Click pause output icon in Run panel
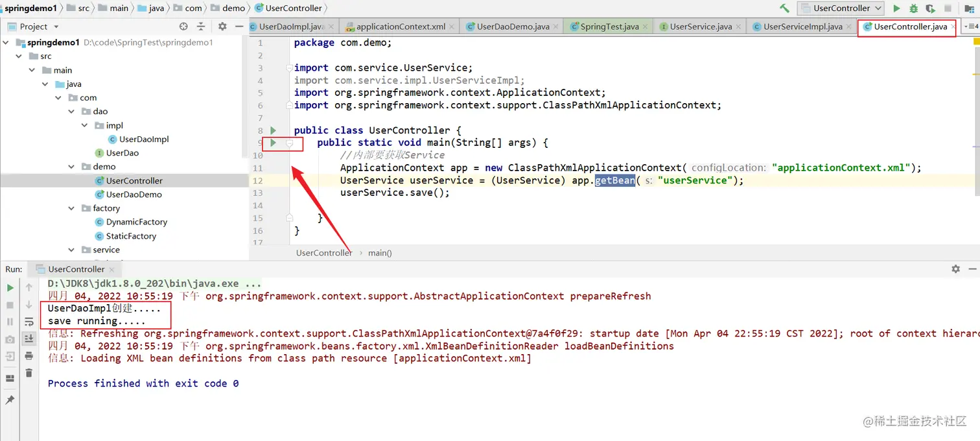This screenshot has height=441, width=980. [10, 322]
